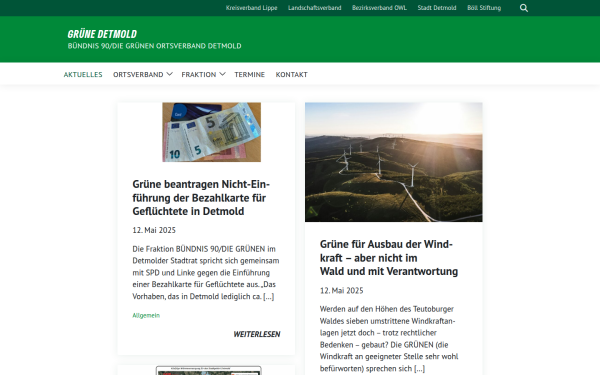Click the Windkraft excerpt's [...] link

419,369
